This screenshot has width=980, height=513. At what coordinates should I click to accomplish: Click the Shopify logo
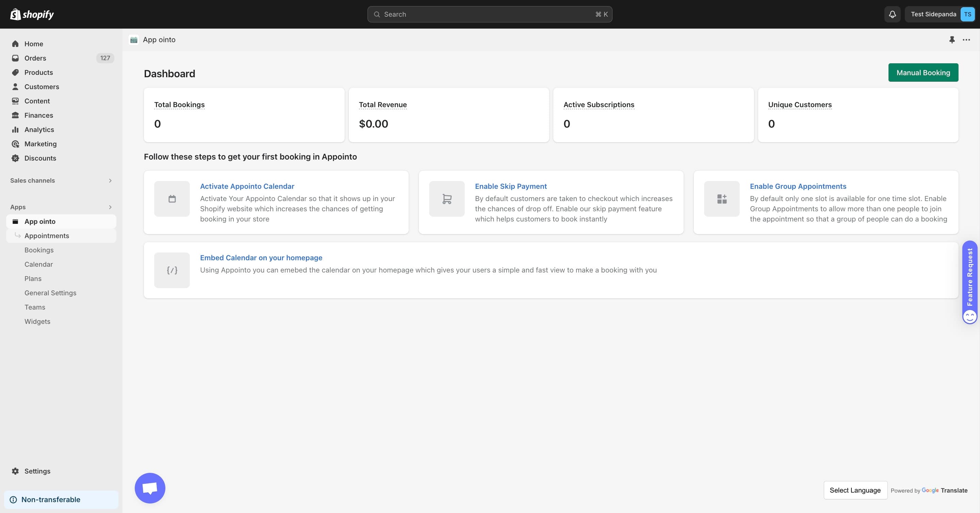(x=32, y=14)
